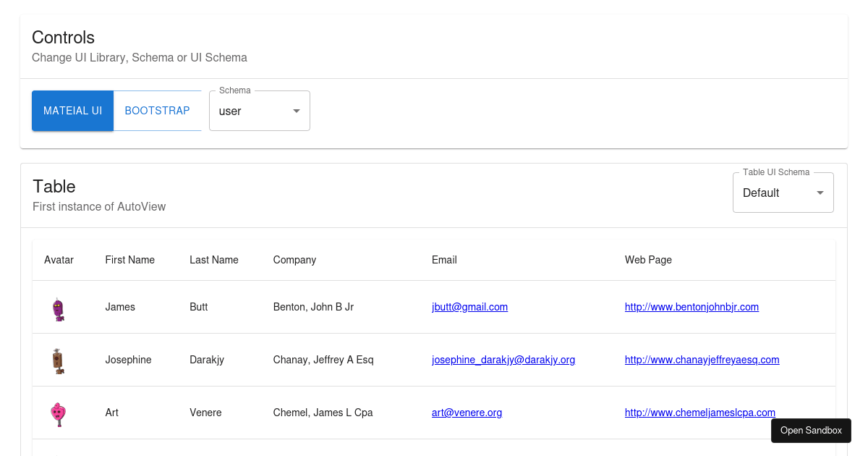This screenshot has height=456, width=868.
Task: Click Art's pink robot avatar
Action: pos(59,413)
